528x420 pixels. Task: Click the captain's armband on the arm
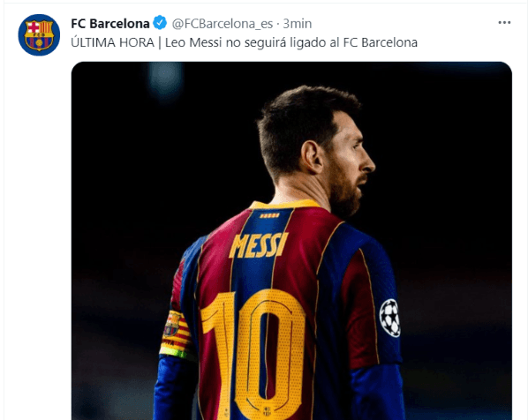tap(175, 334)
